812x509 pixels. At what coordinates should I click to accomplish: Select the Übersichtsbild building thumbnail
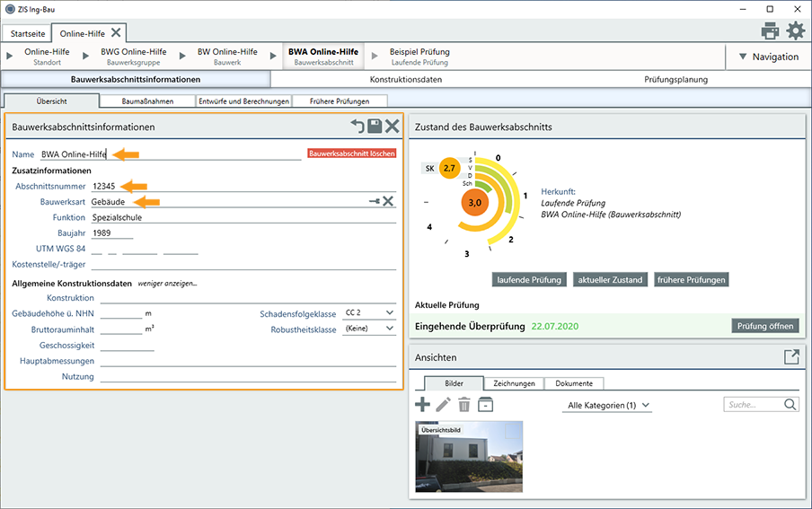469,456
